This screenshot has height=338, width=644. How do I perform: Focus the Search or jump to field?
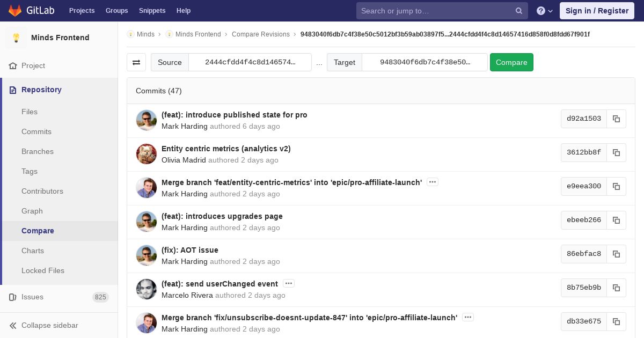point(435,11)
